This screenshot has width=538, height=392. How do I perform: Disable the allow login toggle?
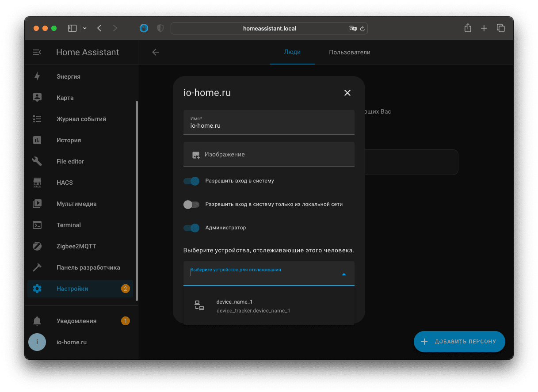tap(191, 181)
